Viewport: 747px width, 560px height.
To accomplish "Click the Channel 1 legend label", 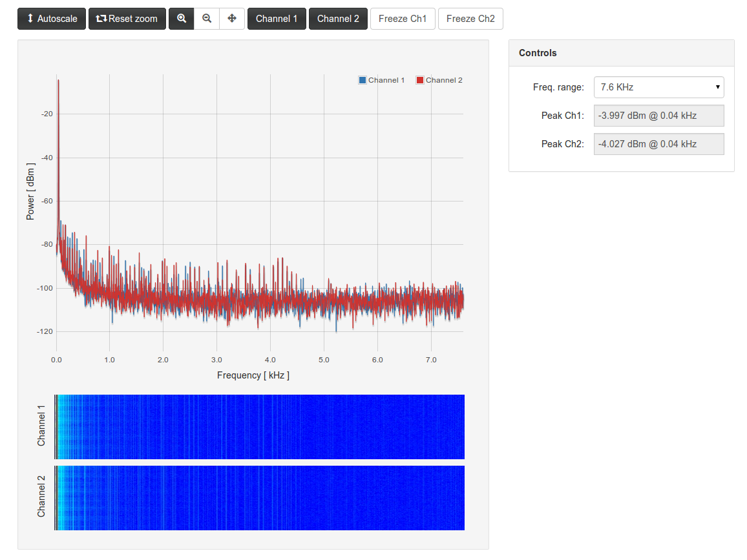I will [x=386, y=80].
